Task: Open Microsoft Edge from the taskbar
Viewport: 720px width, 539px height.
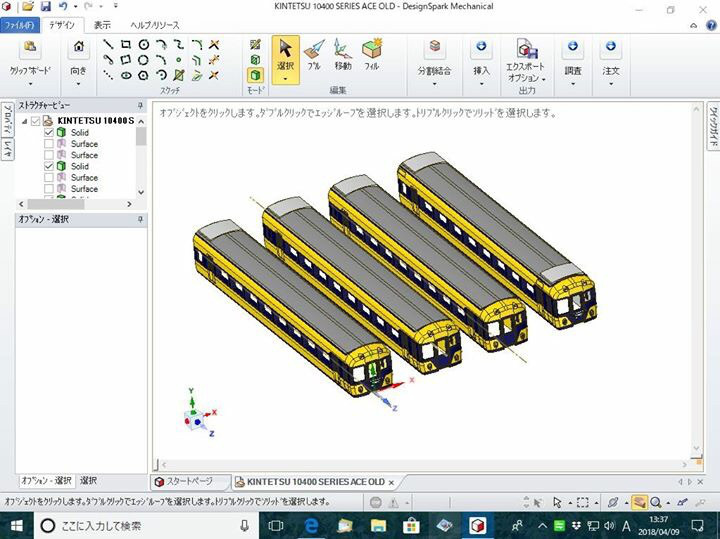Action: tap(311, 526)
